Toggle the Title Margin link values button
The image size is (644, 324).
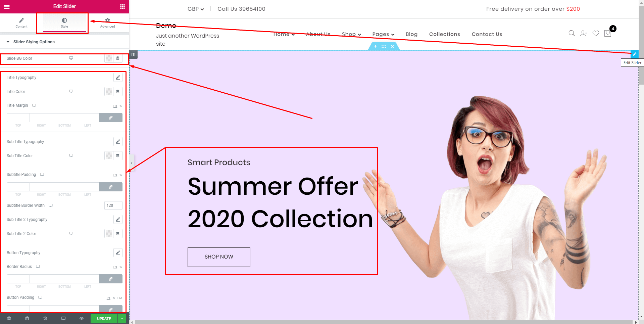(111, 118)
